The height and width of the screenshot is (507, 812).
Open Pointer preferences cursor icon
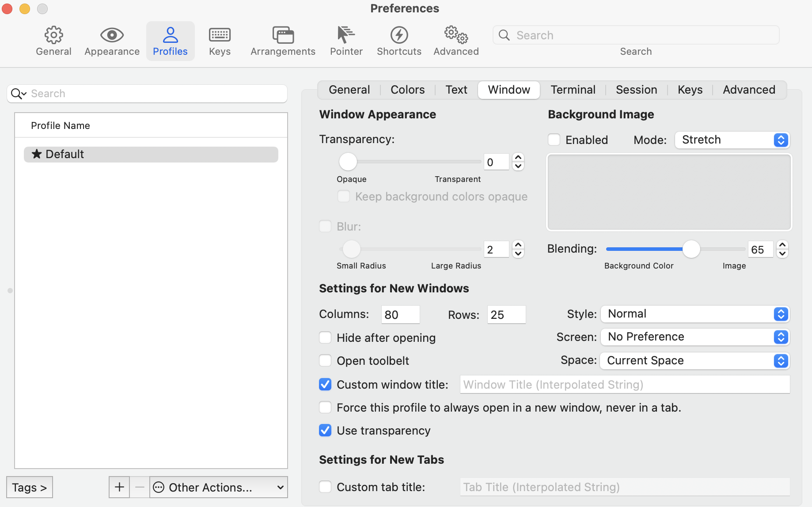(346, 35)
